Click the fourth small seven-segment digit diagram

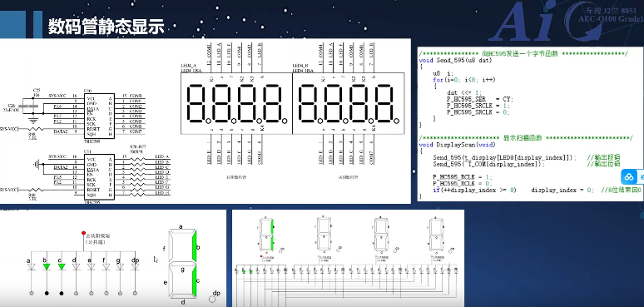(436, 235)
